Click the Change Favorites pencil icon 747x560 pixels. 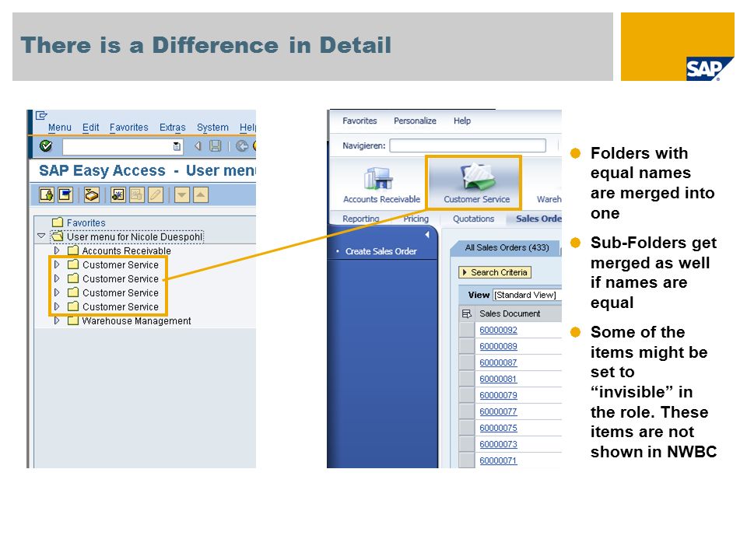[156, 194]
